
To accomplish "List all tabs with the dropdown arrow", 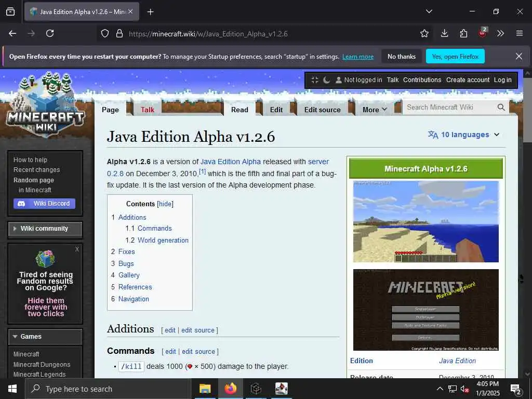I will click(429, 11).
